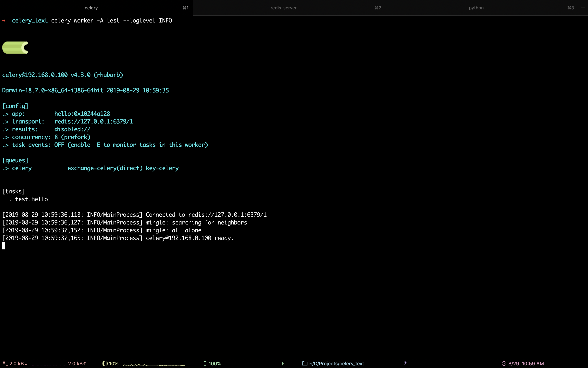Viewport: 588px width, 368px height.
Task: Click the 'mingle: searching for neighbors' log line
Action: [125, 222]
